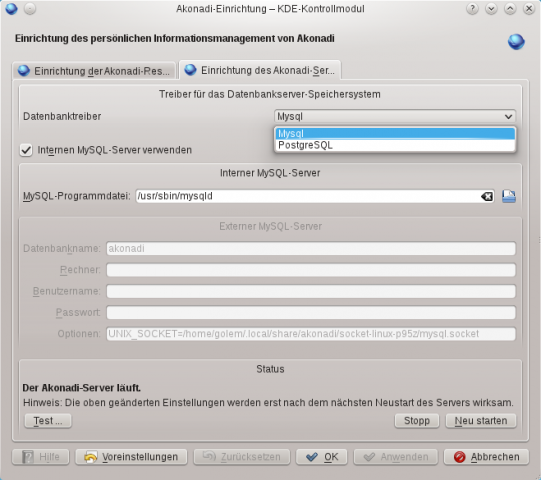Minimize the Akonadi-Einrichtung window
Image resolution: width=541 pixels, height=480 pixels.
491,9
